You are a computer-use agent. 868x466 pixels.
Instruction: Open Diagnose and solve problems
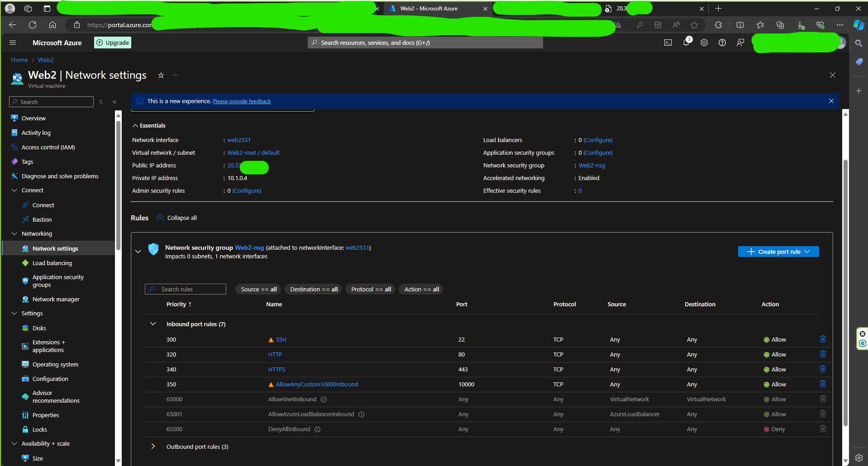(59, 176)
